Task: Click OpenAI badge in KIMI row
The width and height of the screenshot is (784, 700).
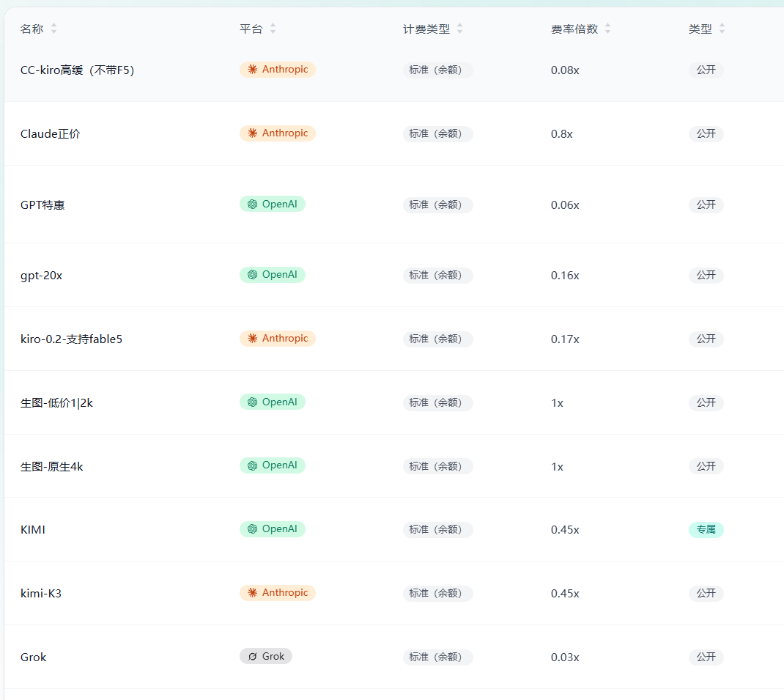Action: point(273,529)
